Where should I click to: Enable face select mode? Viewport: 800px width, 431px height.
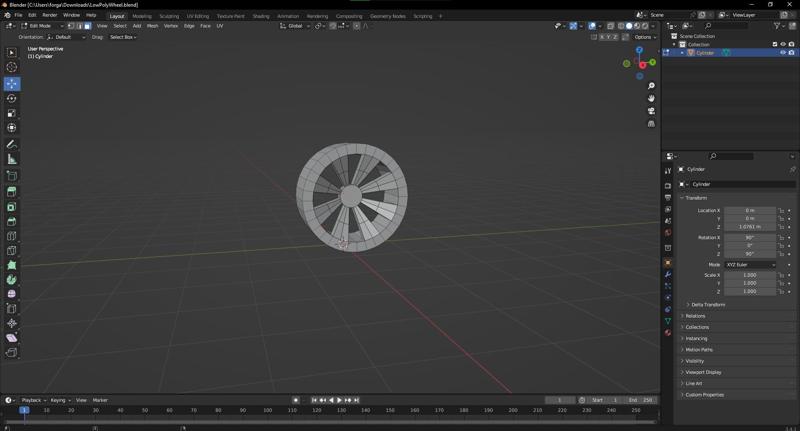coord(87,26)
